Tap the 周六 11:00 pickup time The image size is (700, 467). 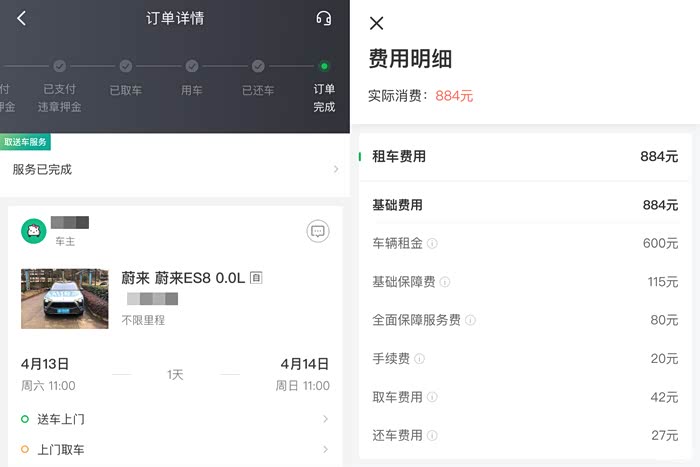point(48,385)
